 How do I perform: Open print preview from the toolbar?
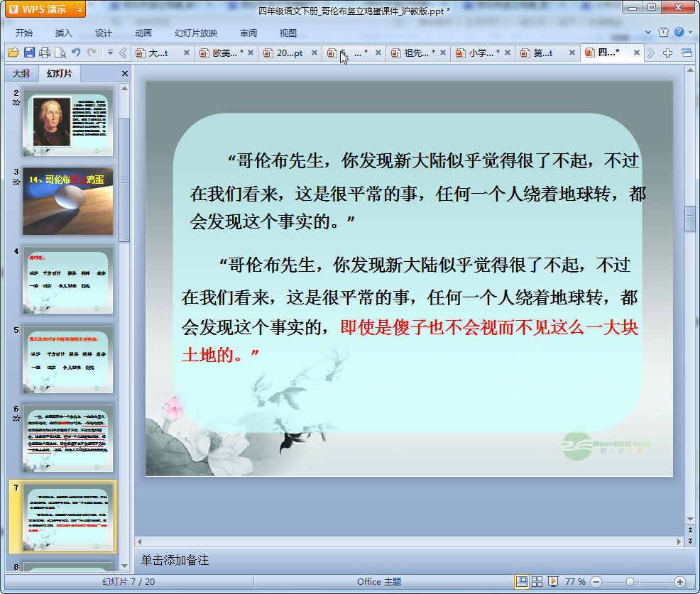pyautogui.click(x=60, y=53)
